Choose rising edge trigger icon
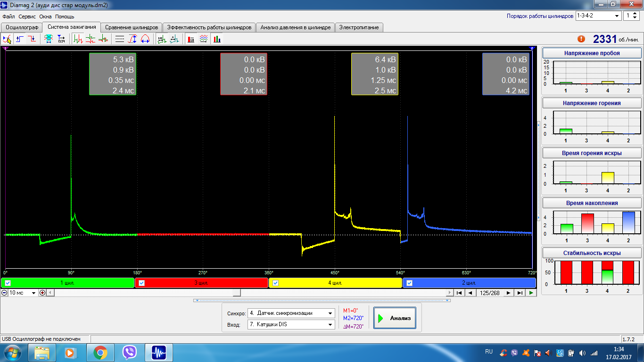Viewport: 644px width, 362px height. coord(20,39)
